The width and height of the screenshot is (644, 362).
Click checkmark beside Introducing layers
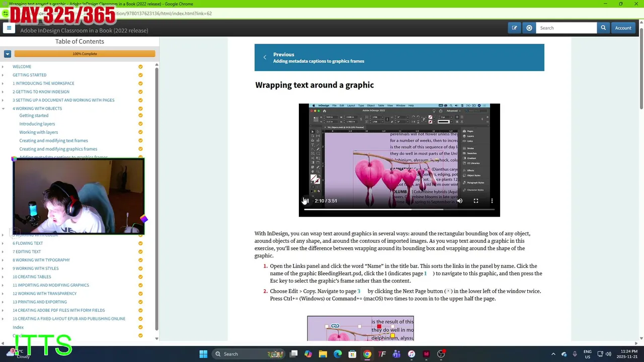140,124
